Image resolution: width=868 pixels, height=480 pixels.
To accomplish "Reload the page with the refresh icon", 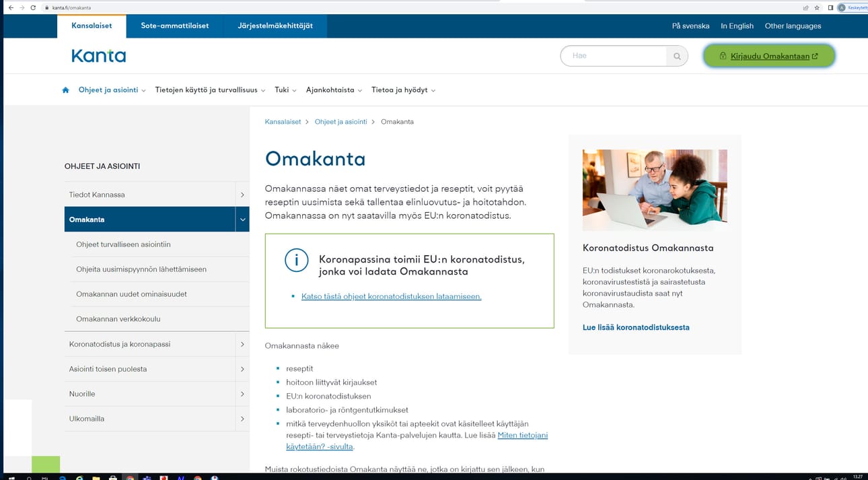I will point(33,7).
